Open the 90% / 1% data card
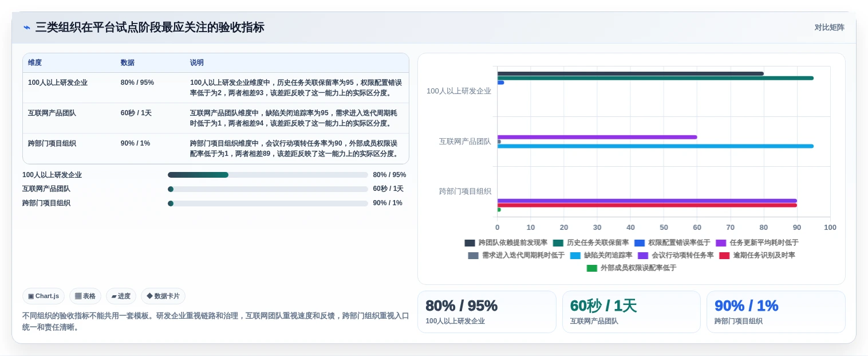Image resolution: width=868 pixels, height=356 pixels. click(x=776, y=312)
